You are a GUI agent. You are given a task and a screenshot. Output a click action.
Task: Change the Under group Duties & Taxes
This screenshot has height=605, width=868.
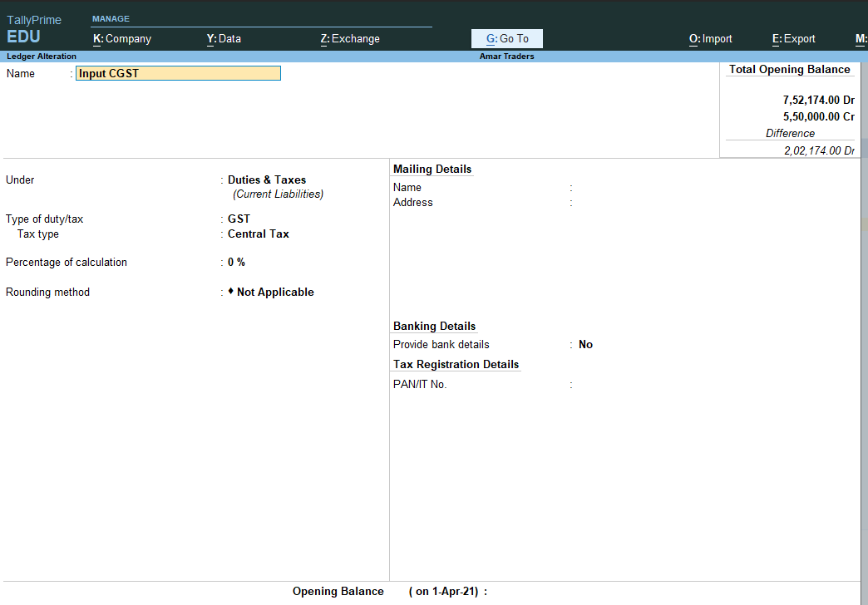tap(267, 180)
